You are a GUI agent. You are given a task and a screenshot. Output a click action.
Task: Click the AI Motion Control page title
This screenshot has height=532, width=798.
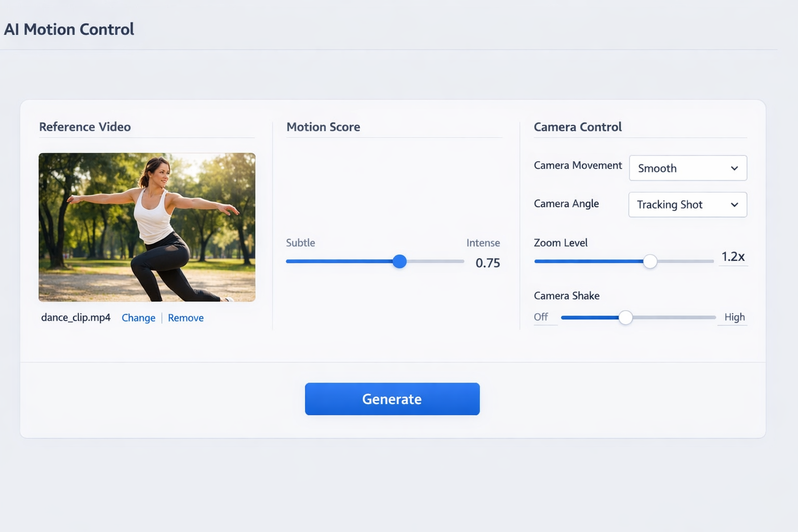pos(69,30)
